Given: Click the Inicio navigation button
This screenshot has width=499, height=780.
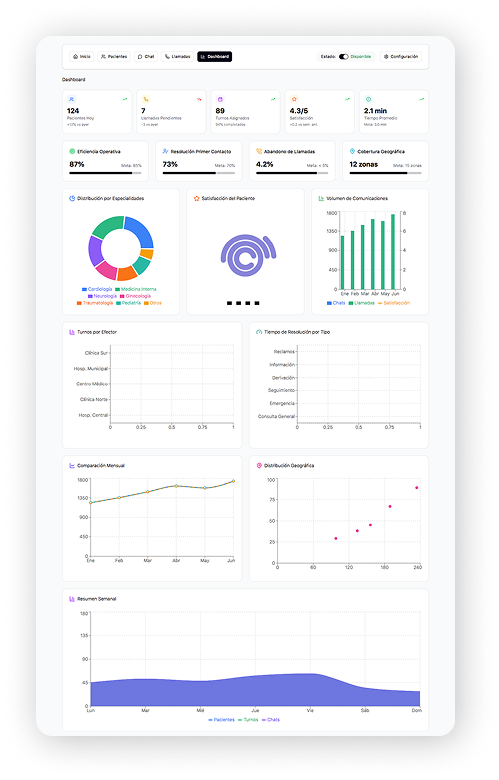Looking at the screenshot, I should 82,57.
